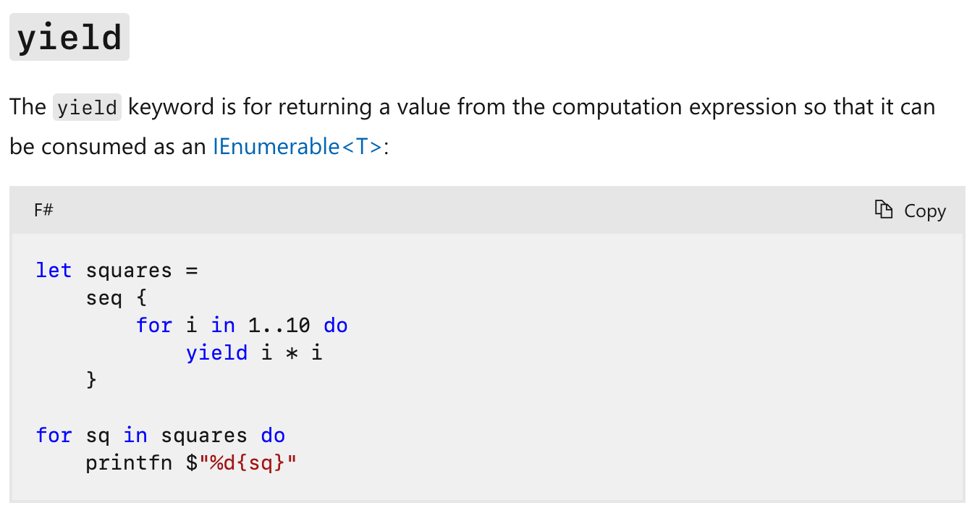Click the yield section heading
The image size is (980, 521).
click(x=69, y=38)
